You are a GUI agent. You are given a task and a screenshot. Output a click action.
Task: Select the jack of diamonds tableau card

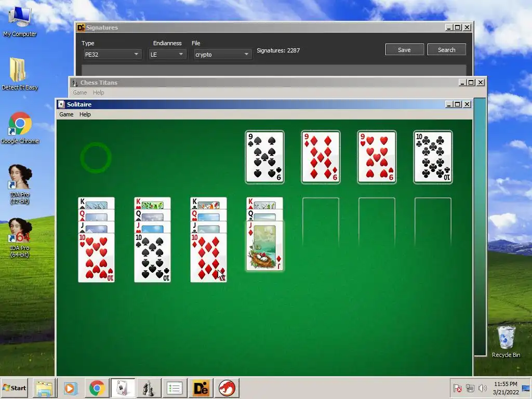[x=264, y=246]
